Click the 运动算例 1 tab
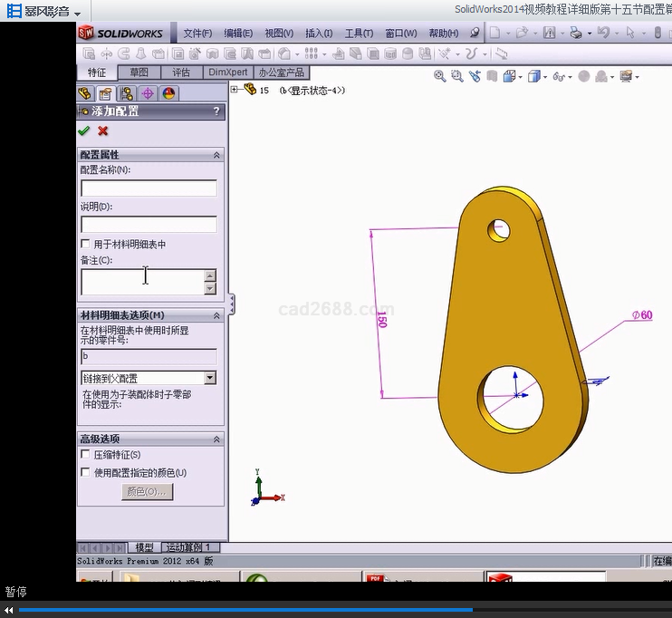 [189, 547]
